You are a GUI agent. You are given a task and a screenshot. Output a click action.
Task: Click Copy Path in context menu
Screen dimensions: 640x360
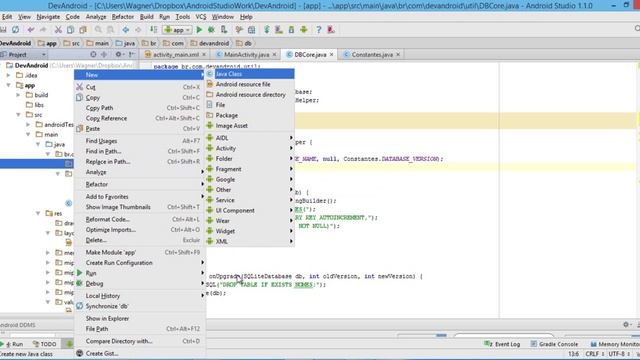[x=140, y=108]
